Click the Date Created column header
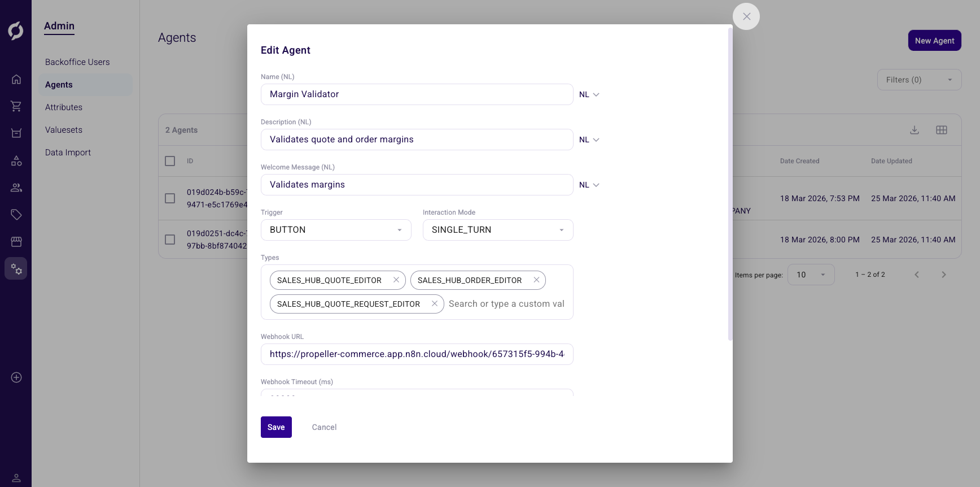 point(799,161)
